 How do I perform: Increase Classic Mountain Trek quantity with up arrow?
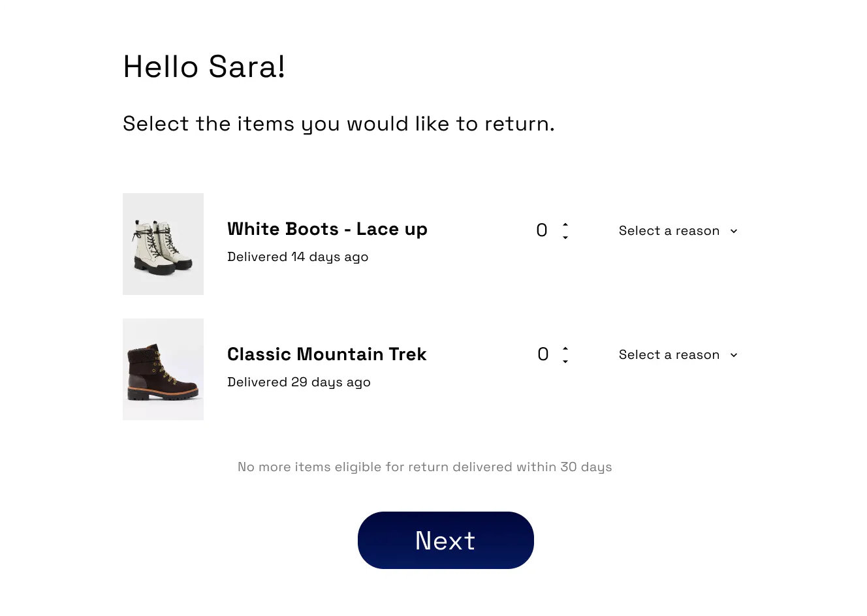(x=565, y=349)
